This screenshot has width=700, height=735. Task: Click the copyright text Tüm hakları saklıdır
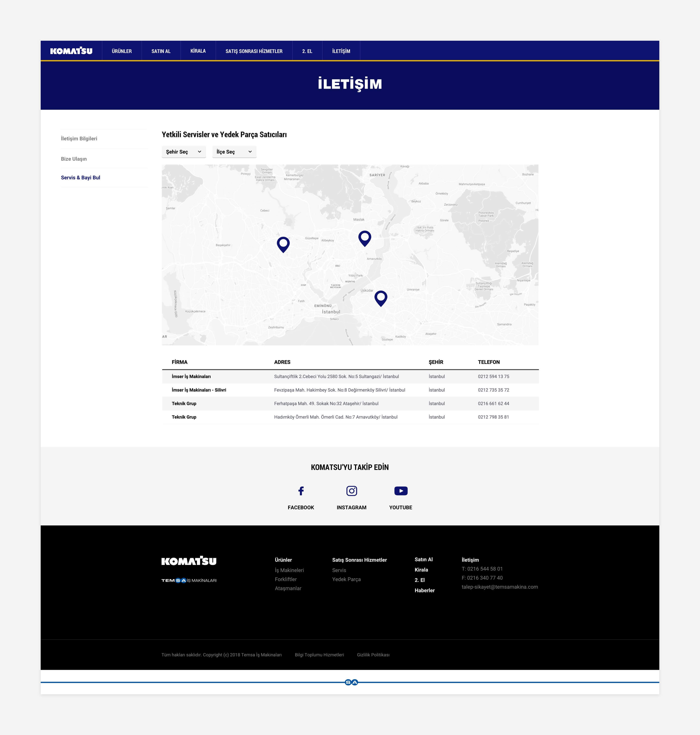[x=222, y=654]
